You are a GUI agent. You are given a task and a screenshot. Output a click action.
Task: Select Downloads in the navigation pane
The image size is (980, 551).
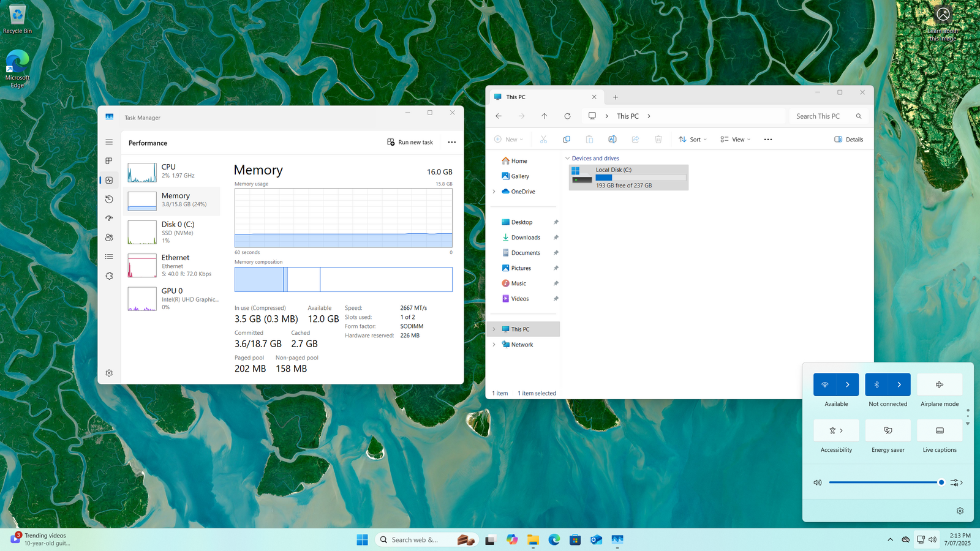[526, 238]
